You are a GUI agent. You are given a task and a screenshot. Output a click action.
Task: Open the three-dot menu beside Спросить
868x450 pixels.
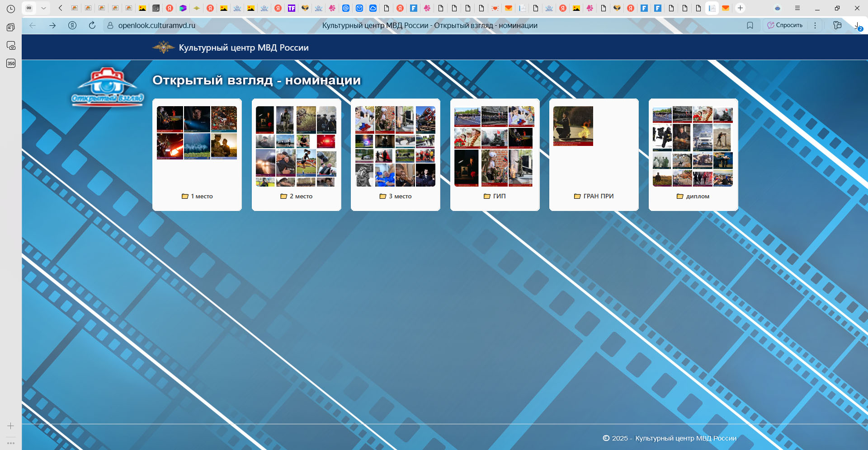coord(815,25)
